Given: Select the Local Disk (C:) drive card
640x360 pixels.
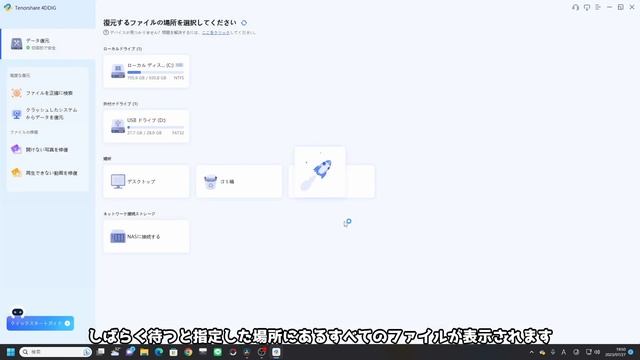Looking at the screenshot, I should (146, 71).
